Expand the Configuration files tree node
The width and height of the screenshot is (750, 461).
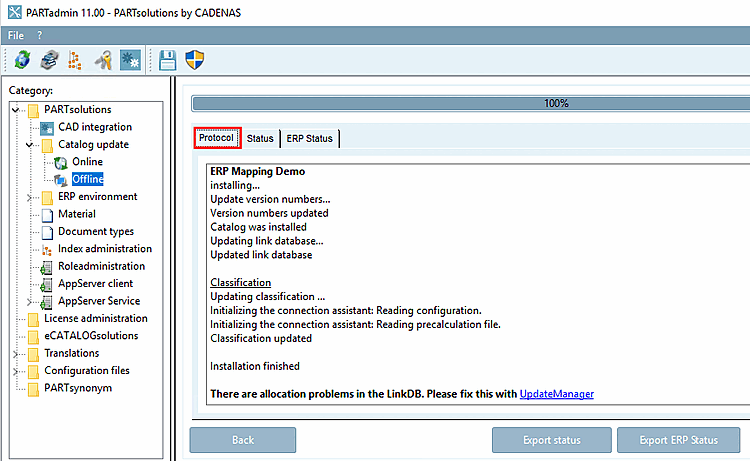(16, 371)
